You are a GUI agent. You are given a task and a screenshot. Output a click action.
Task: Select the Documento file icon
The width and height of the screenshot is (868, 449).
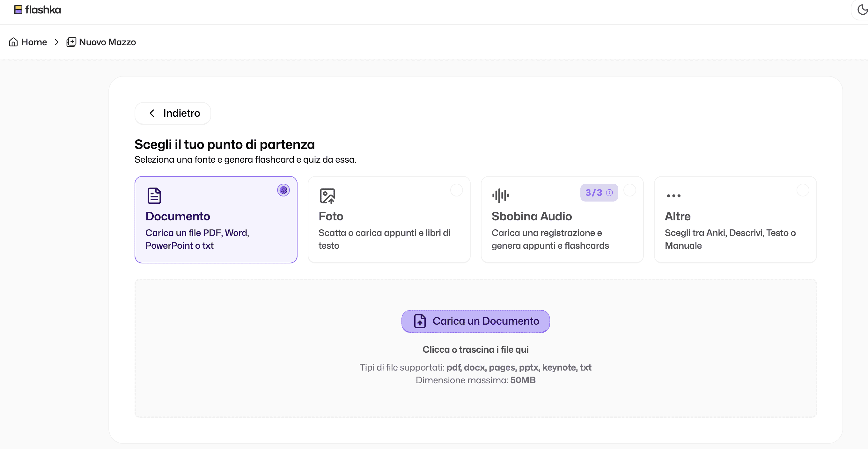click(154, 196)
